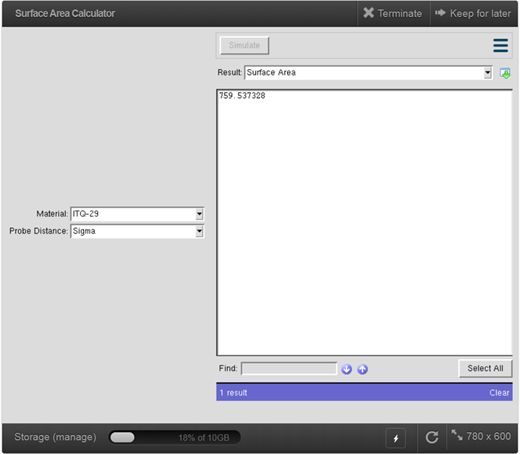The height and width of the screenshot is (454, 520).
Task: Open the hamburger menu icon
Action: tap(500, 45)
